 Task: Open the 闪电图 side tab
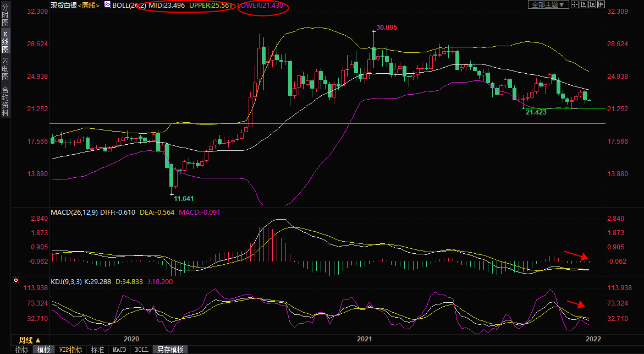5,68
